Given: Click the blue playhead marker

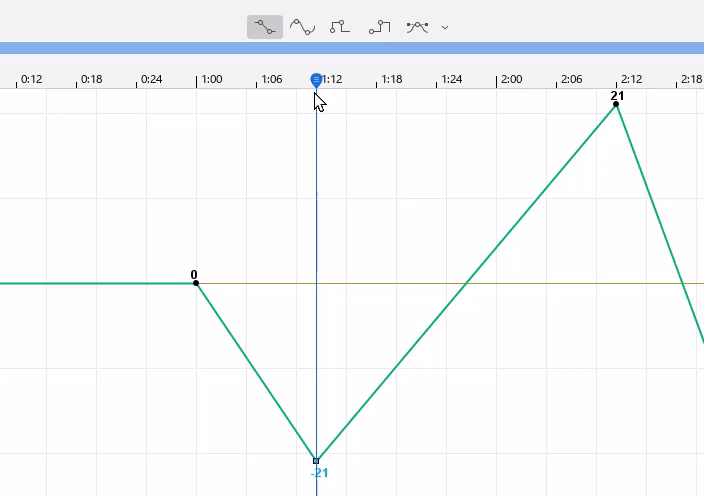Looking at the screenshot, I should [316, 80].
